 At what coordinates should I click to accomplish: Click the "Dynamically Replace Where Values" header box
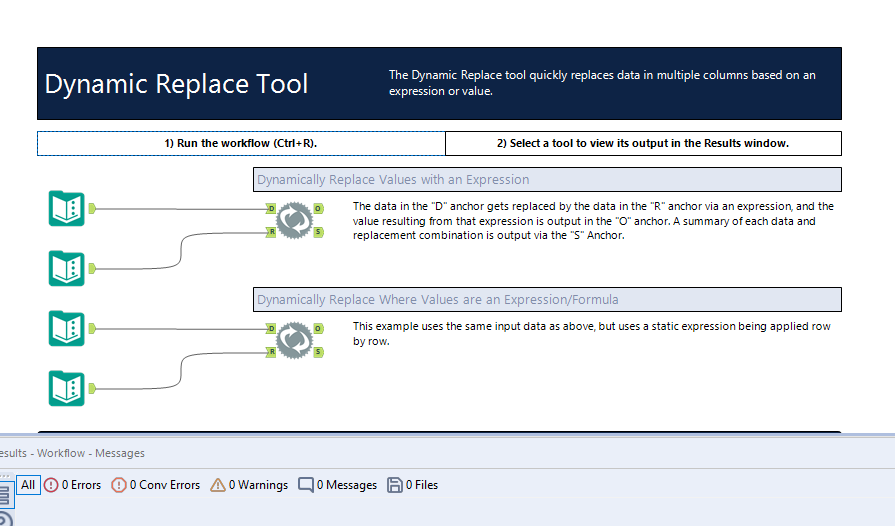coord(546,300)
